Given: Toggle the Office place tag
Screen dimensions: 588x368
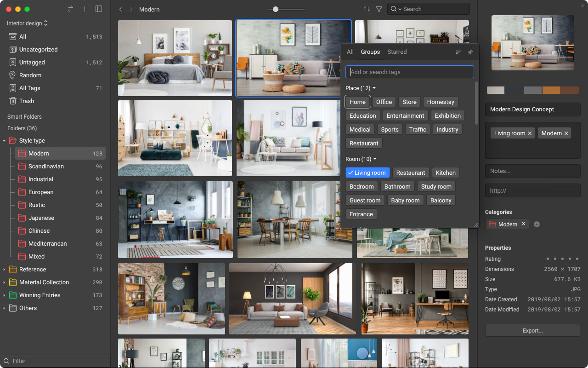Looking at the screenshot, I should coord(384,102).
